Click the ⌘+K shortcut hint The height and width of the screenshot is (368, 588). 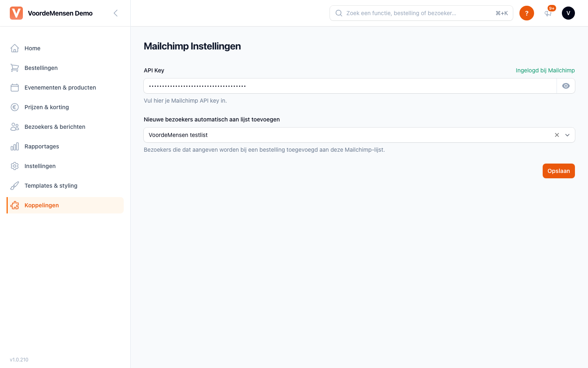(502, 13)
